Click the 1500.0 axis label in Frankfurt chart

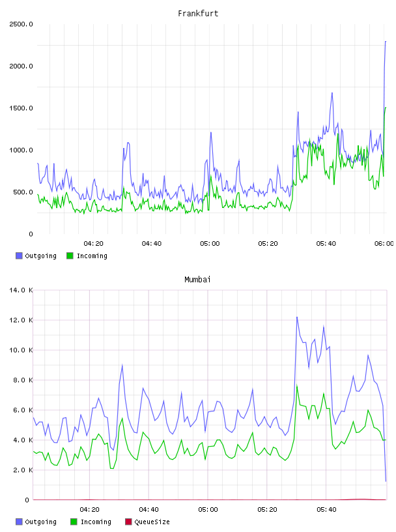21,108
